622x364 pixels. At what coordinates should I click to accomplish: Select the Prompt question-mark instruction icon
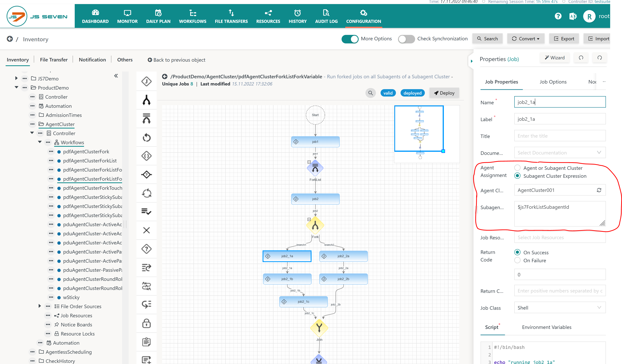tap(146, 249)
